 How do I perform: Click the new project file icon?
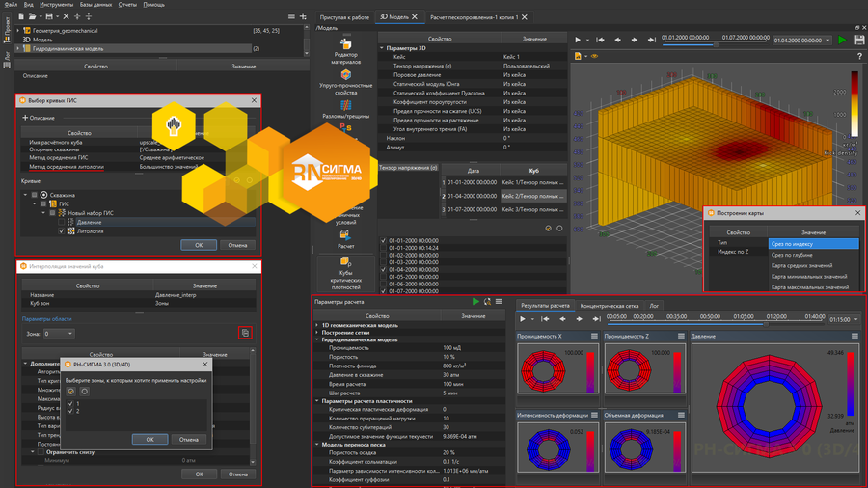(x=21, y=16)
